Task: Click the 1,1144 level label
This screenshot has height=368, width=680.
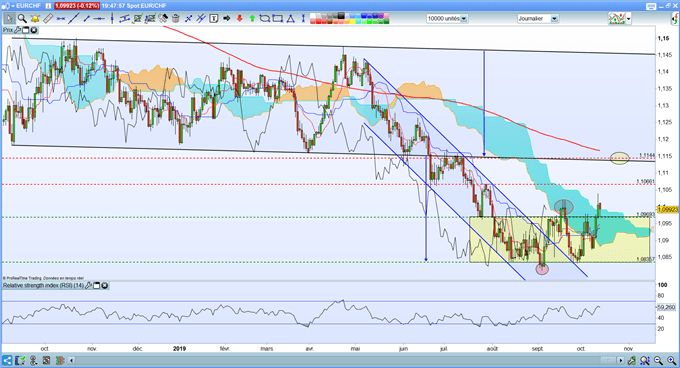Action: pos(647,155)
